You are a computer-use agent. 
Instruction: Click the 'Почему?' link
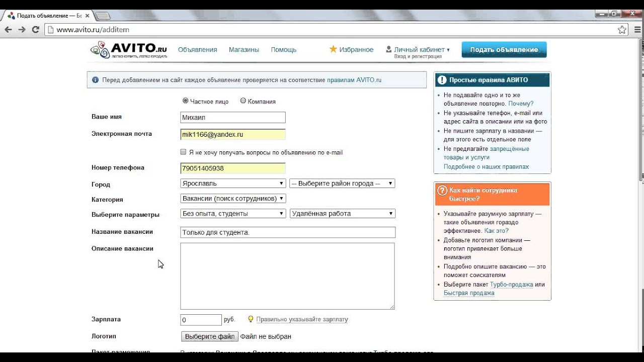tap(521, 104)
